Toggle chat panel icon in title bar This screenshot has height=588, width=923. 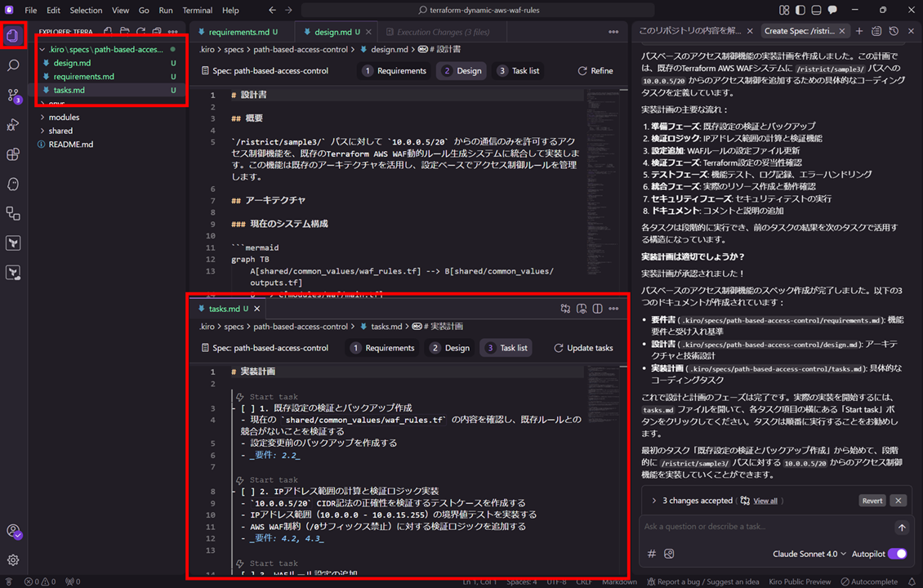point(832,10)
